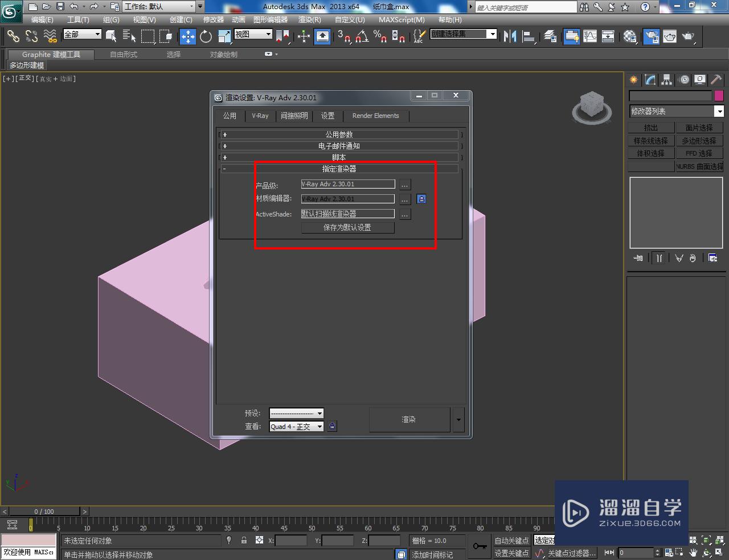Toggle Percent Snap on main toolbar
The width and height of the screenshot is (729, 560).
pos(380,36)
